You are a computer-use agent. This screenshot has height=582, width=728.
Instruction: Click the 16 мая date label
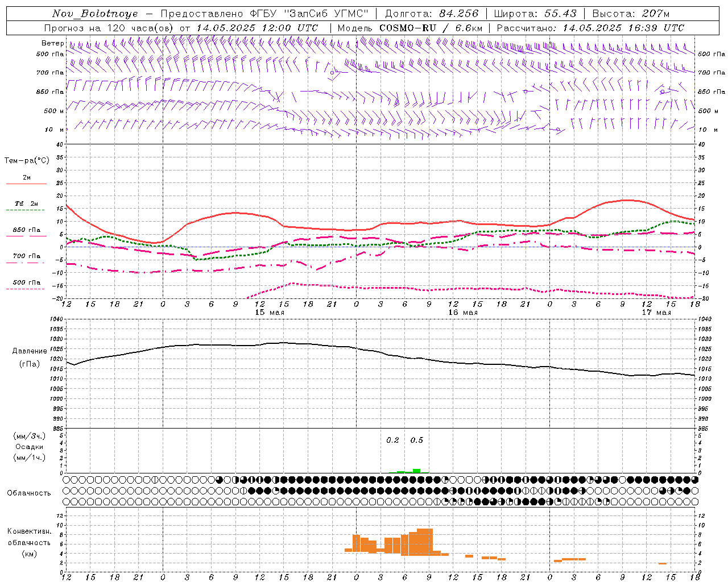(x=463, y=313)
